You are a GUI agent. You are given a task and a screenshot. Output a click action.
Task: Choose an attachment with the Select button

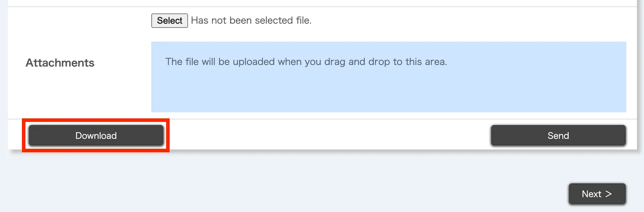click(169, 20)
